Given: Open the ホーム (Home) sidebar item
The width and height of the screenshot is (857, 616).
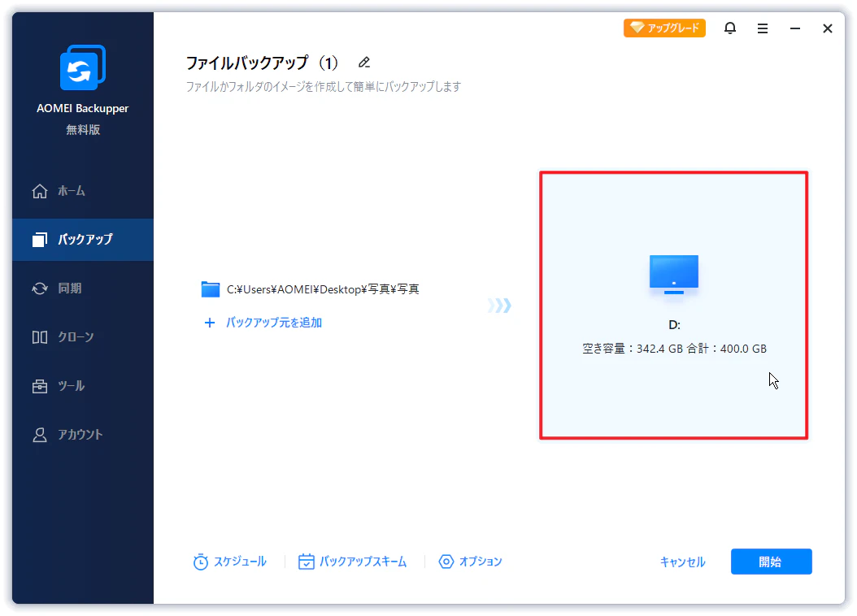Looking at the screenshot, I should pos(83,191).
